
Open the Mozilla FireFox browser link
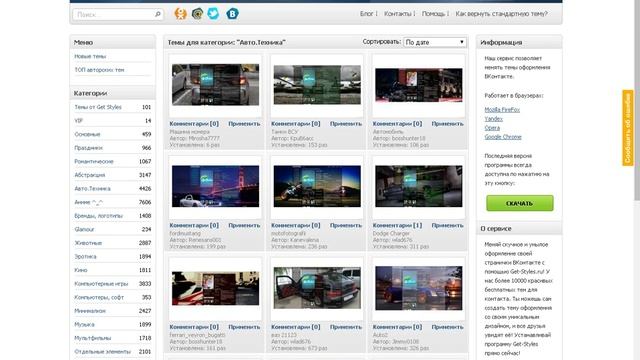click(502, 110)
